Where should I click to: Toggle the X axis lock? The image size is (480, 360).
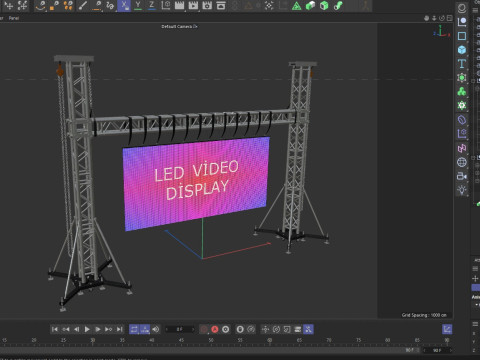click(124, 5)
